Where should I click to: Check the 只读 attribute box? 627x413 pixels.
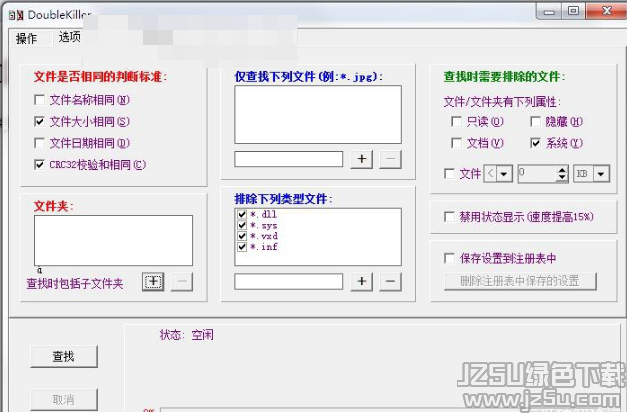[x=456, y=121]
